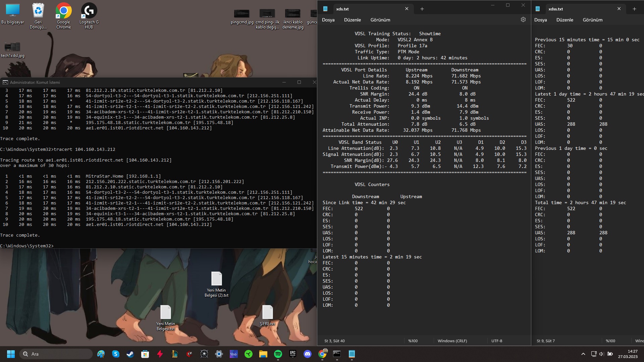Open Düzenle menu in xds.txt Notepad

pos(352,20)
